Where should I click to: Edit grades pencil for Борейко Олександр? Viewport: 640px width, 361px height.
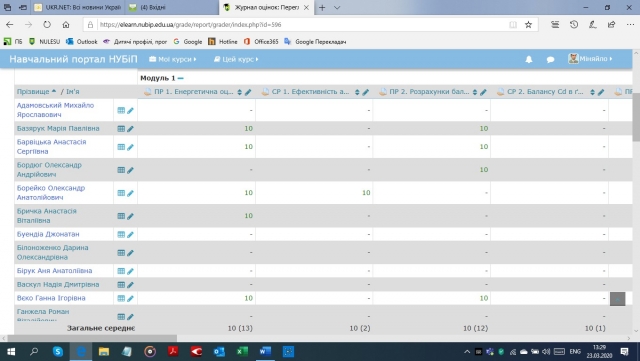(130, 193)
